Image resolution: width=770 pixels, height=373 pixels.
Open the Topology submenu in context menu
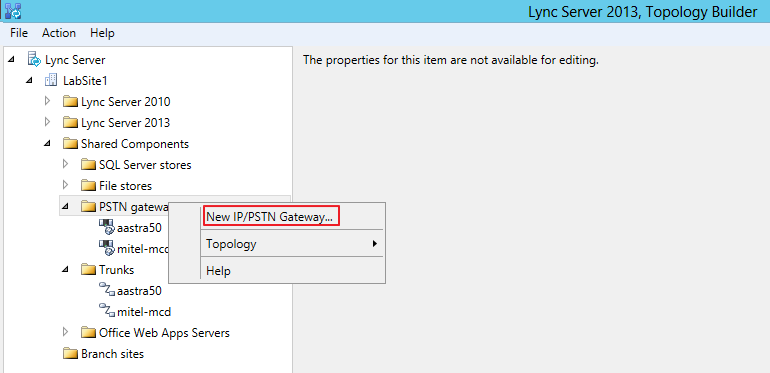pyautogui.click(x=292, y=243)
